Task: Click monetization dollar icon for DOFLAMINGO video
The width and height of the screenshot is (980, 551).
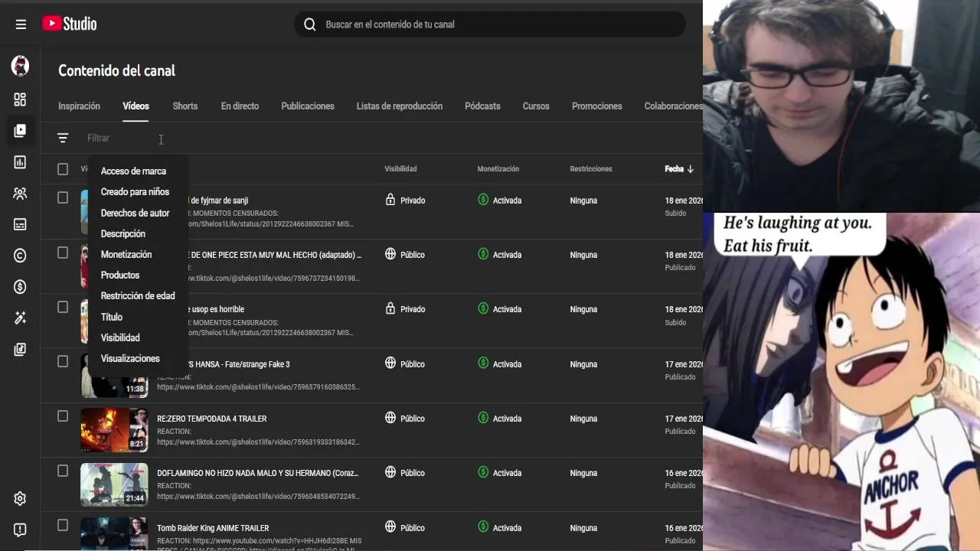Action: [483, 472]
